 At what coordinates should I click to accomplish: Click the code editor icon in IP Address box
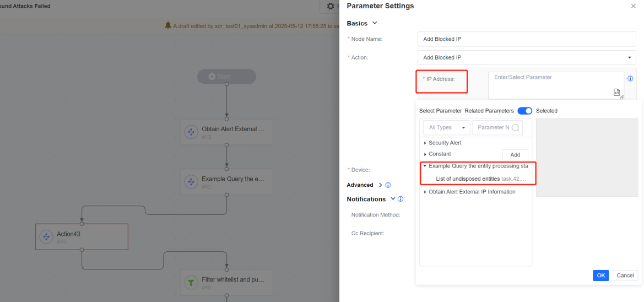pyautogui.click(x=616, y=93)
